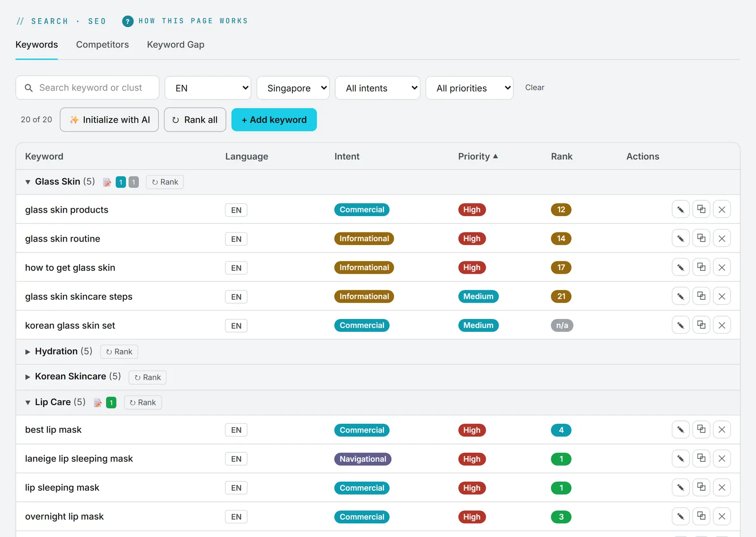Duplicate the 'best lip mask' keyword
Viewport: 756px width, 537px height.
click(x=701, y=430)
